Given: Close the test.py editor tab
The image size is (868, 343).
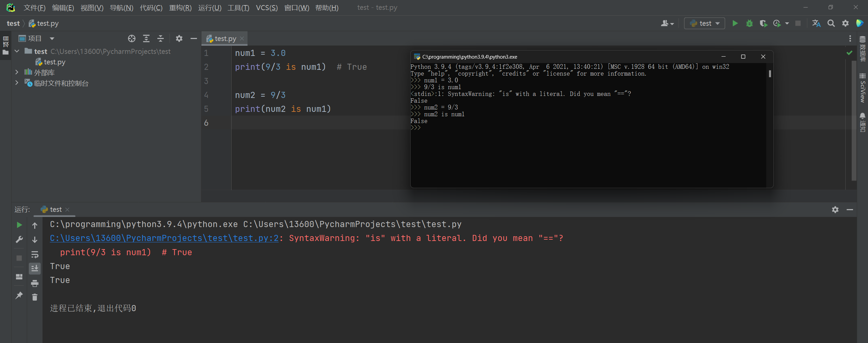Looking at the screenshot, I should 242,39.
